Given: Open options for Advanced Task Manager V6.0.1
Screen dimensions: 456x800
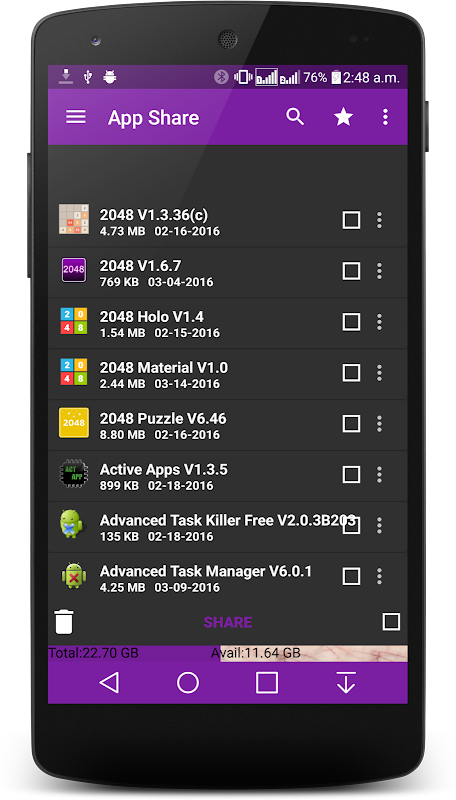Looking at the screenshot, I should [379, 577].
